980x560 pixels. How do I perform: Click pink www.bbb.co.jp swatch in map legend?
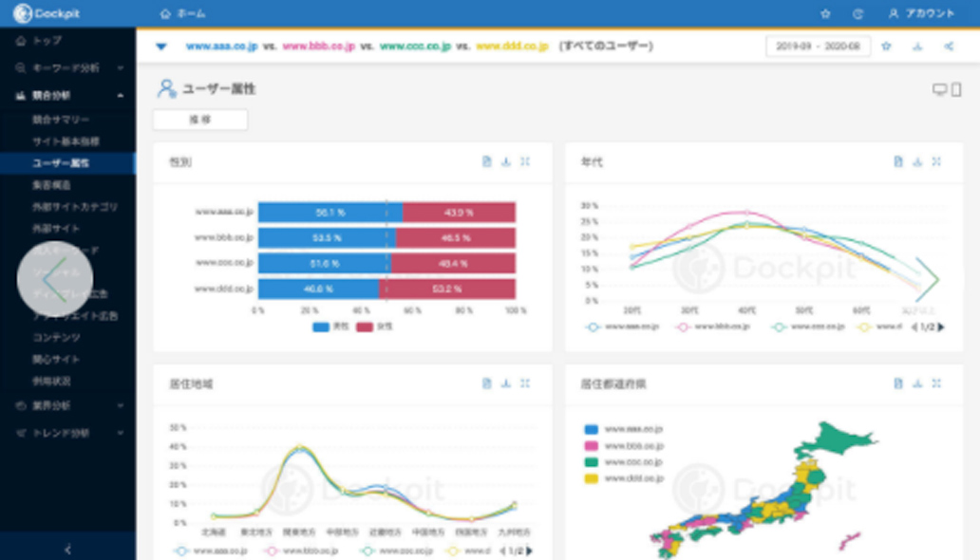coord(591,445)
